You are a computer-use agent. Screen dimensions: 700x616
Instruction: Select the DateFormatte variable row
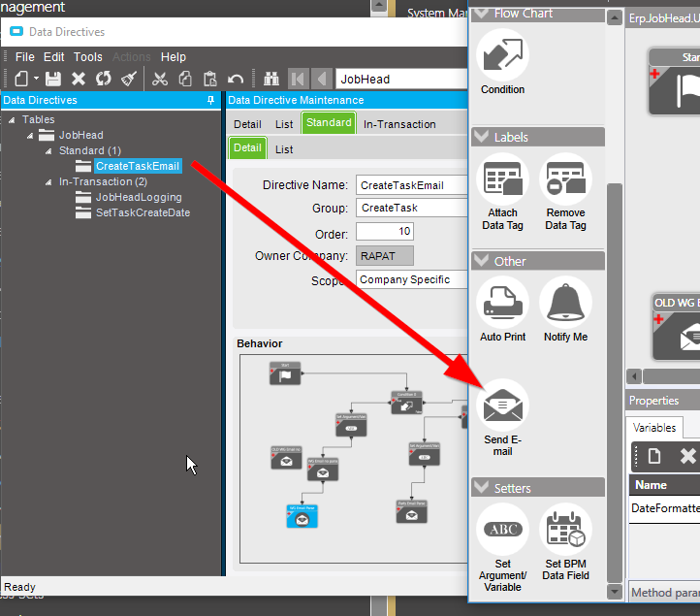tap(665, 508)
